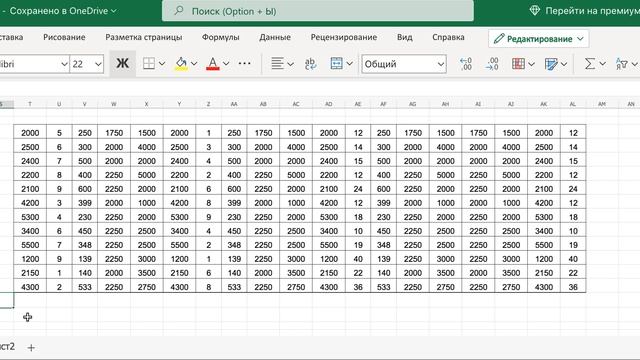This screenshot has height=360, width=640.
Task: Select column V cell with 139
Action: point(85,259)
